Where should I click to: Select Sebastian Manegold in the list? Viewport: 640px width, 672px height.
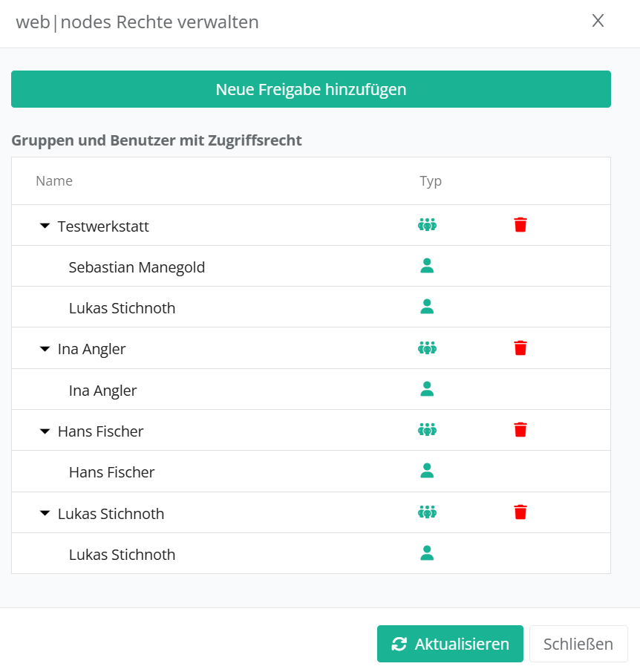[x=137, y=267]
